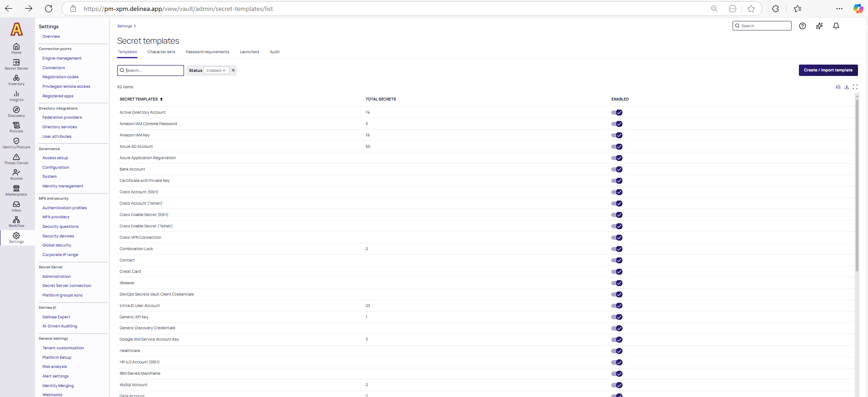868x397 pixels.
Task: Toggle fullscreen table view icon
Action: point(855,87)
